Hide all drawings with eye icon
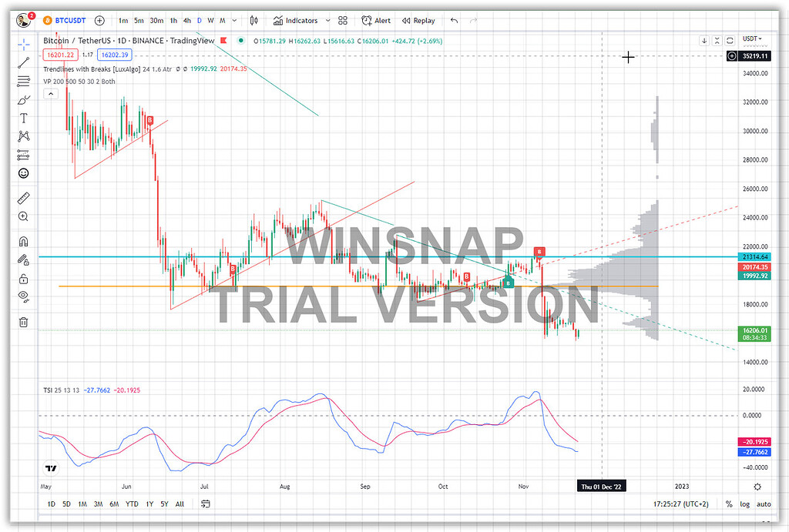 (x=24, y=296)
